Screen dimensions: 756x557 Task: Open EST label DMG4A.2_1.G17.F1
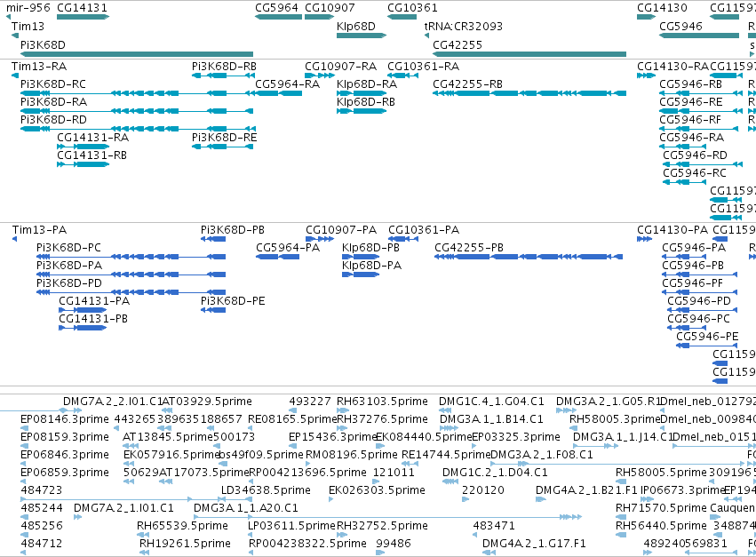tap(534, 544)
